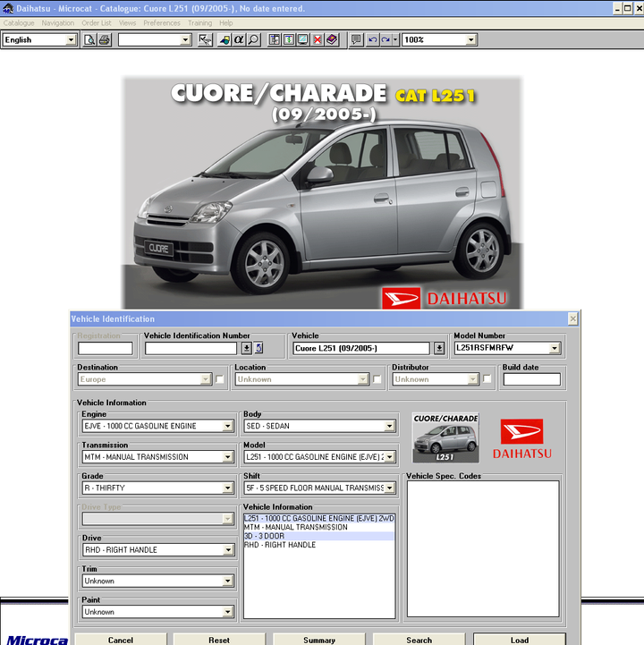
Task: Click the parts list layout icon
Action: click(x=275, y=40)
